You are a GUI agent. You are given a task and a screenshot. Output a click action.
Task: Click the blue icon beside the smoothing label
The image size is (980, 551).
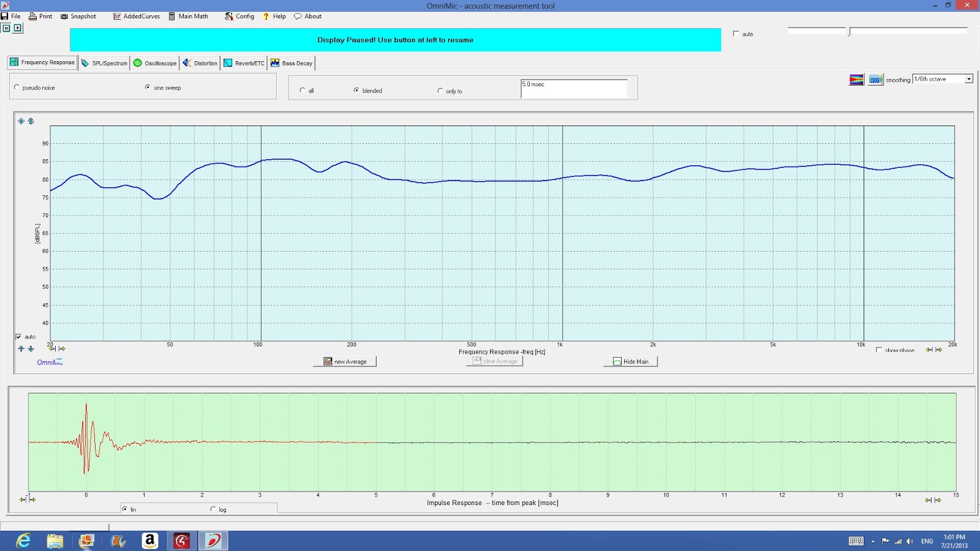tap(875, 80)
